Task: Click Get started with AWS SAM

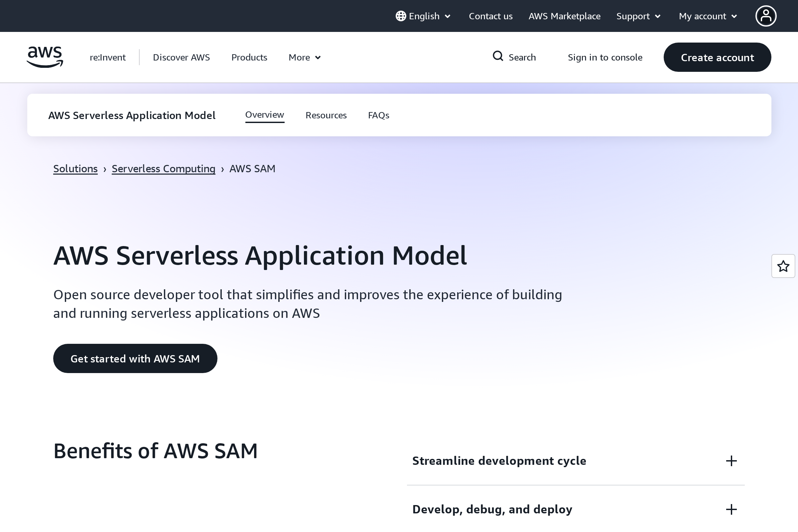Action: click(x=135, y=358)
